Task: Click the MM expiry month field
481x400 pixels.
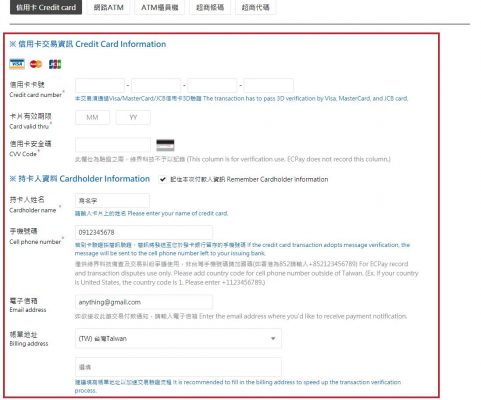Action: coord(92,117)
